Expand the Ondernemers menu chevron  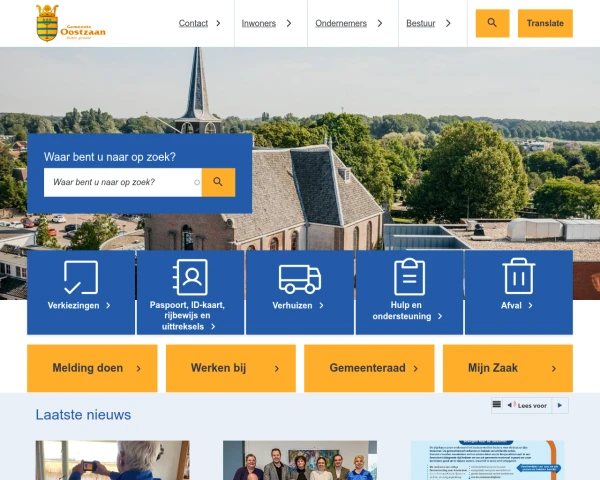tap(380, 23)
